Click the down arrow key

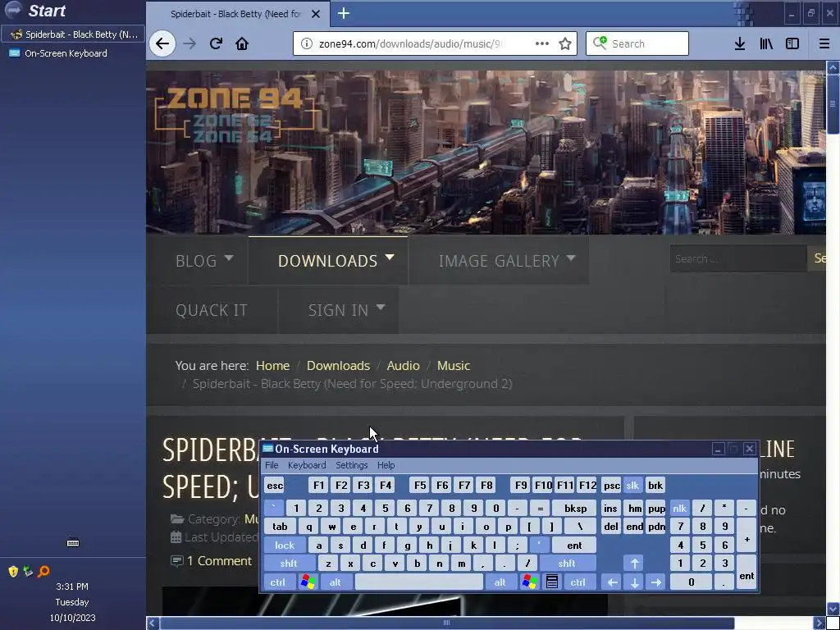click(635, 582)
